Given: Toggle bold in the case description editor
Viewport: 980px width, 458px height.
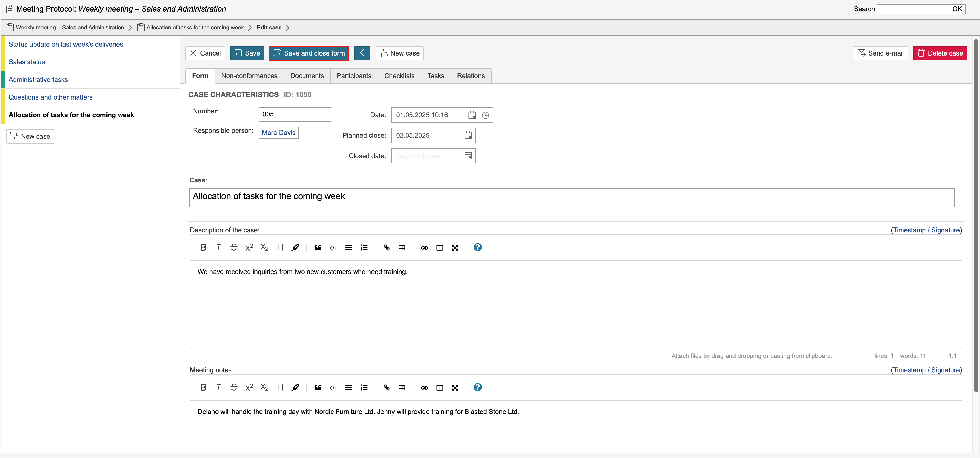Looking at the screenshot, I should pos(203,247).
